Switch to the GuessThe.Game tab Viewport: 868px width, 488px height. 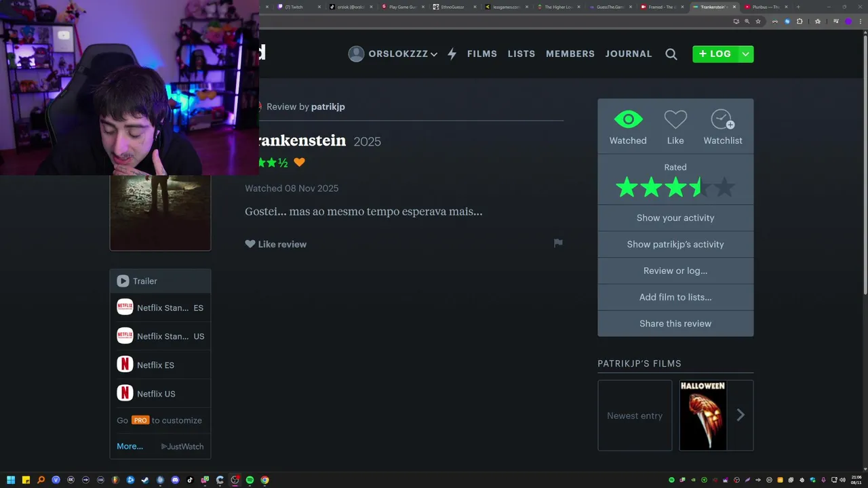pos(610,7)
